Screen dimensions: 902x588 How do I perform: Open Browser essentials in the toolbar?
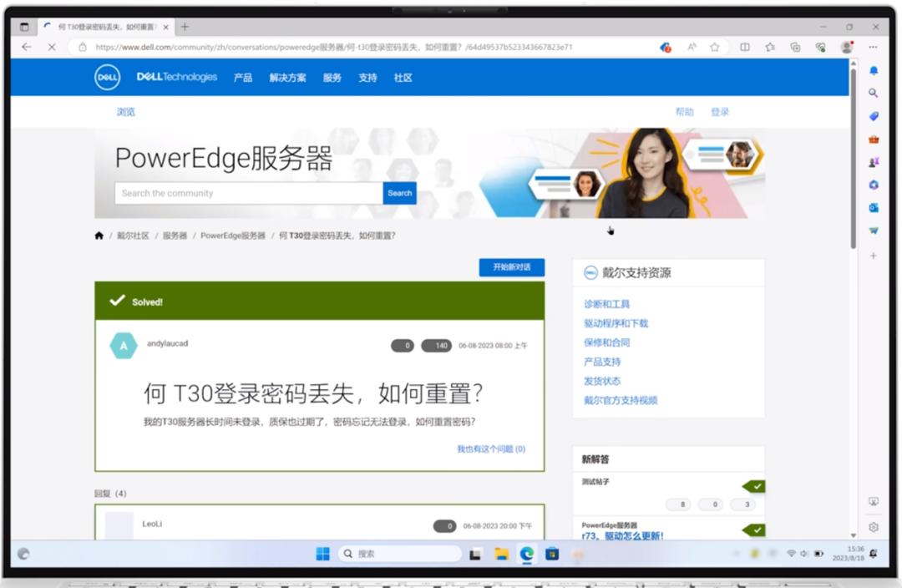821,48
